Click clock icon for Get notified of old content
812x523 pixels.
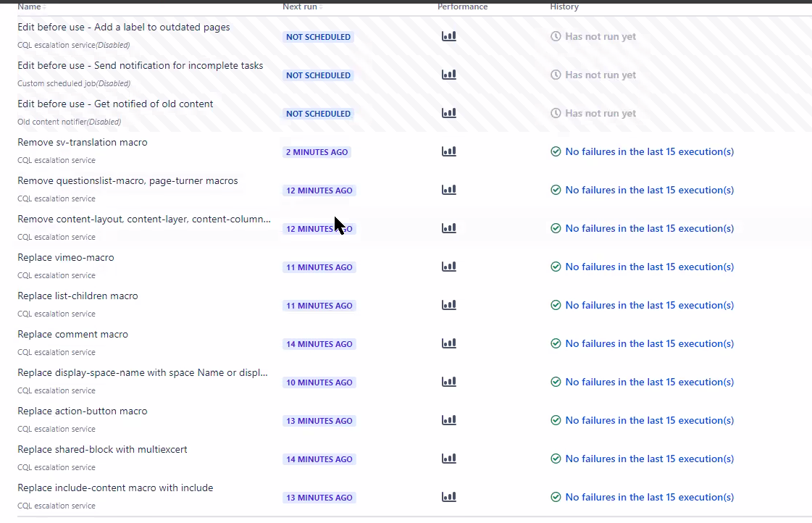click(556, 113)
